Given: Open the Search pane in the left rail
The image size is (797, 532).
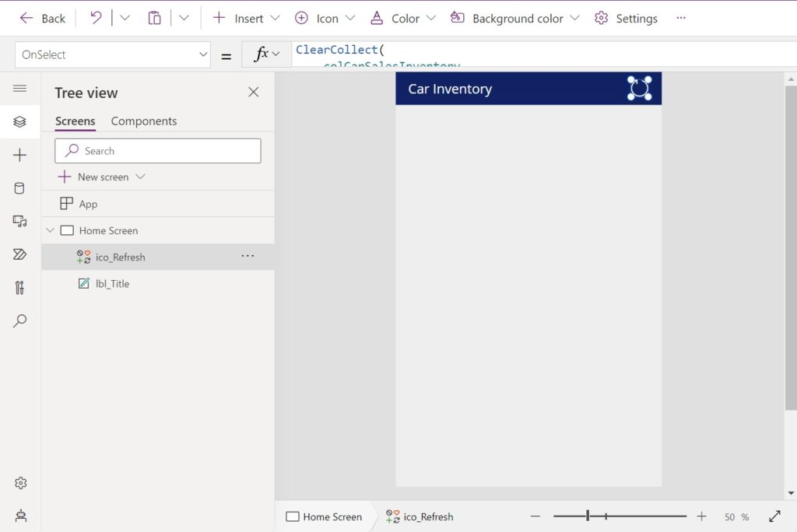Looking at the screenshot, I should click(x=19, y=320).
